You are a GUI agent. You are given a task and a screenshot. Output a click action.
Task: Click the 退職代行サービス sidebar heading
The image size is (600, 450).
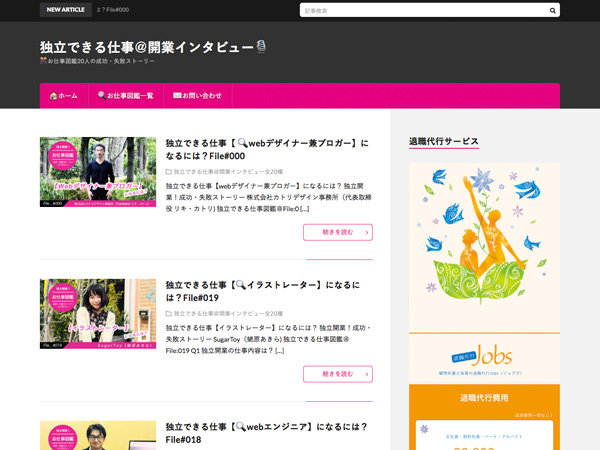[x=444, y=141]
